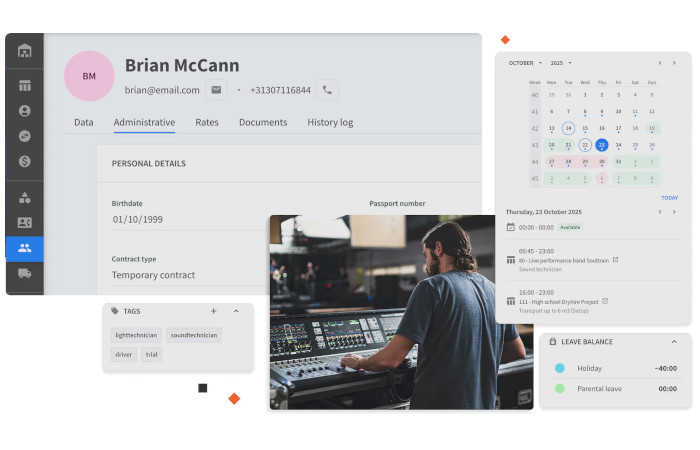Click project icon beside High school Dryhire Project
This screenshot has height=450, width=700.
[x=511, y=301]
